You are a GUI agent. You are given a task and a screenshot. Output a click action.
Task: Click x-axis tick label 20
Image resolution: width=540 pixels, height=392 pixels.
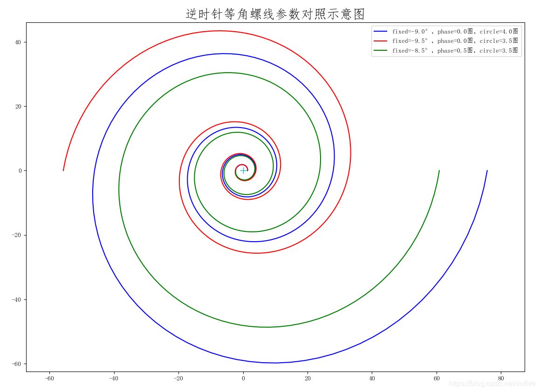pyautogui.click(x=308, y=378)
